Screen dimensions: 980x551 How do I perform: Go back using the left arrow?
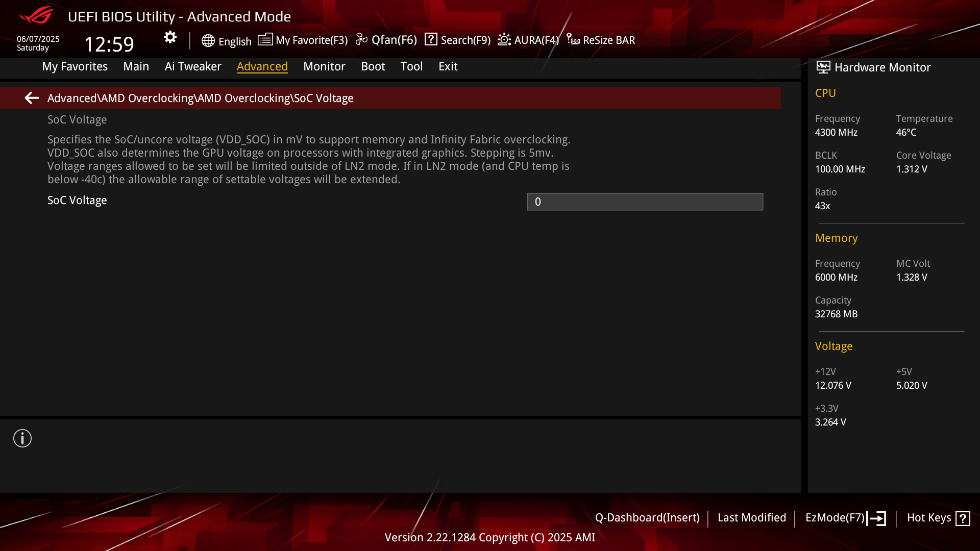pyautogui.click(x=32, y=98)
